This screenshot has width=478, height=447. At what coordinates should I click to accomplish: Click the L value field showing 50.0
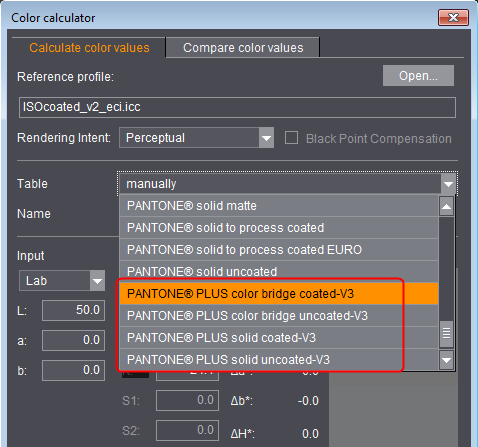click(x=73, y=310)
